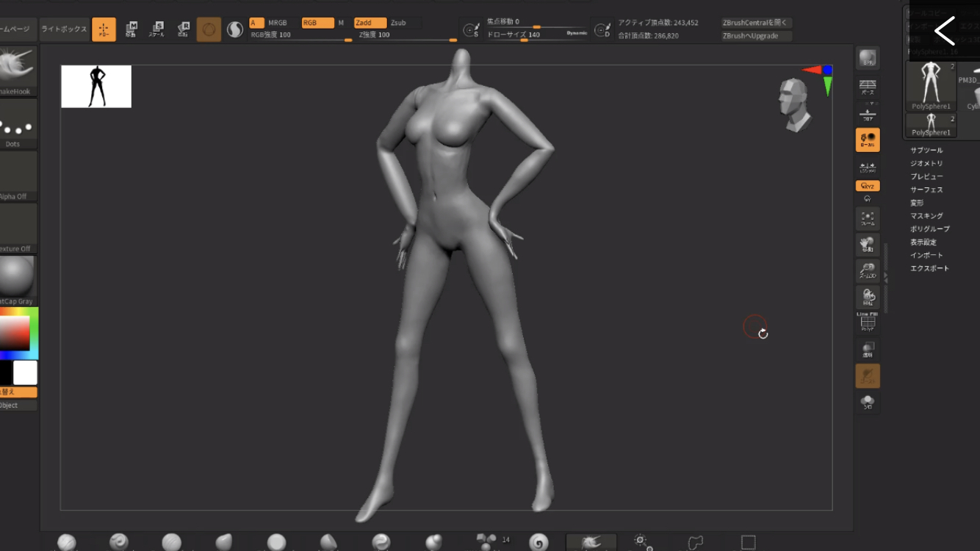Click the ZBrushCentralを開く button

point(756,23)
